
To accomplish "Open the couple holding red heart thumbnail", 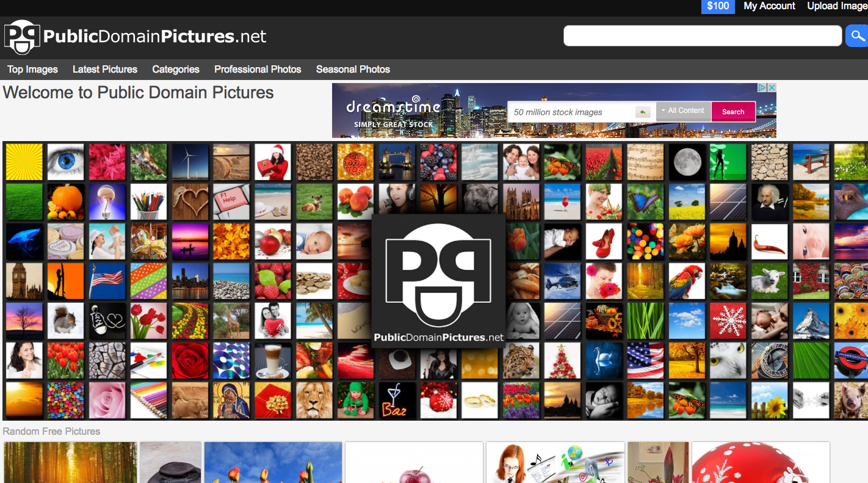I will [273, 321].
